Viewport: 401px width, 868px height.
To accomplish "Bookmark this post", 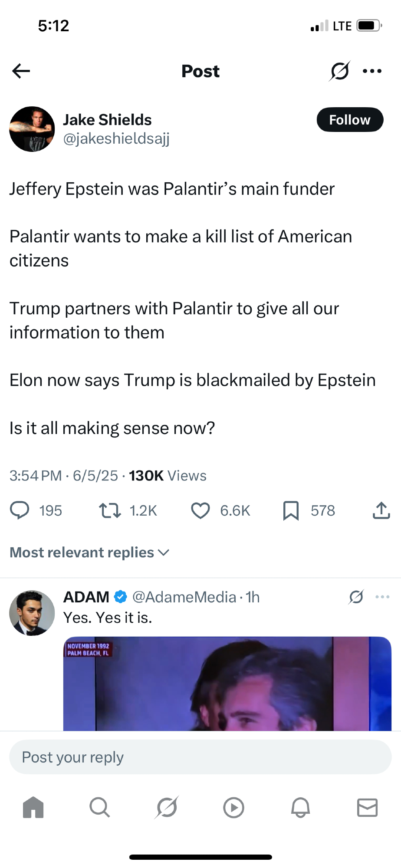I will [x=291, y=510].
